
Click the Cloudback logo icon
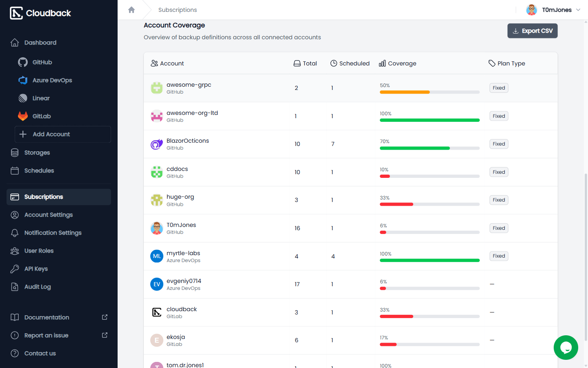16,13
